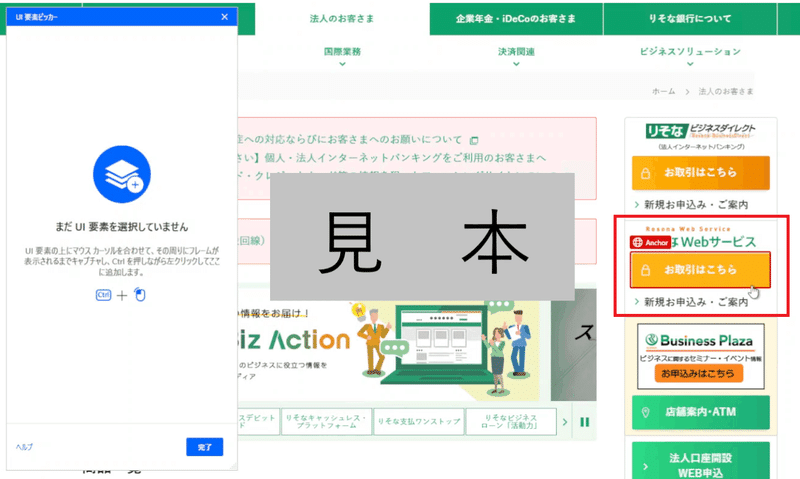Advance carousel with next arrow

(565, 422)
